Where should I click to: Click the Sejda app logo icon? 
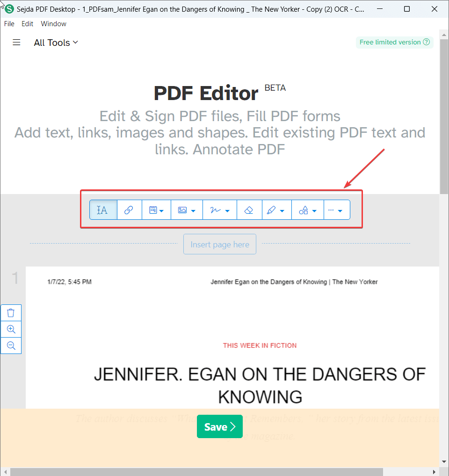[9, 9]
